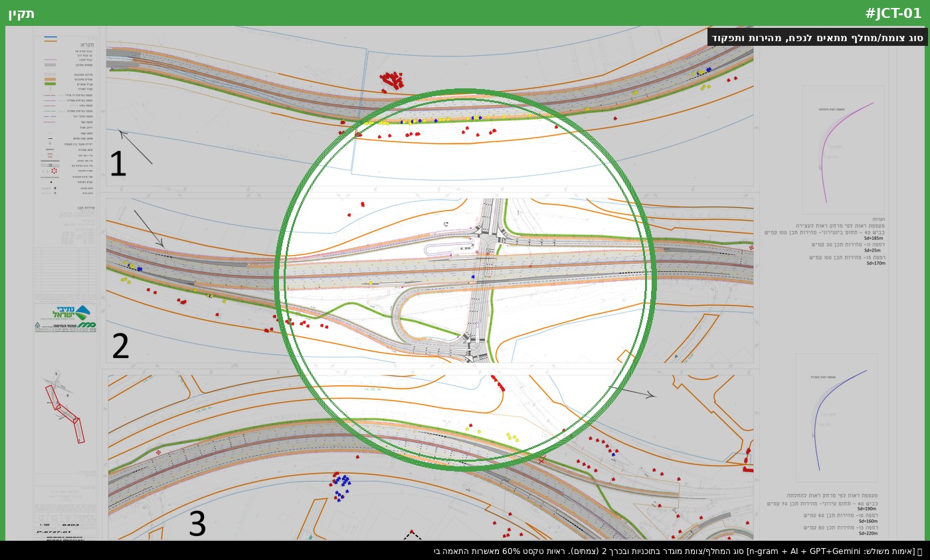This screenshot has width=930, height=560.
Task: Click the green swatch in the legend
Action: [x=50, y=84]
